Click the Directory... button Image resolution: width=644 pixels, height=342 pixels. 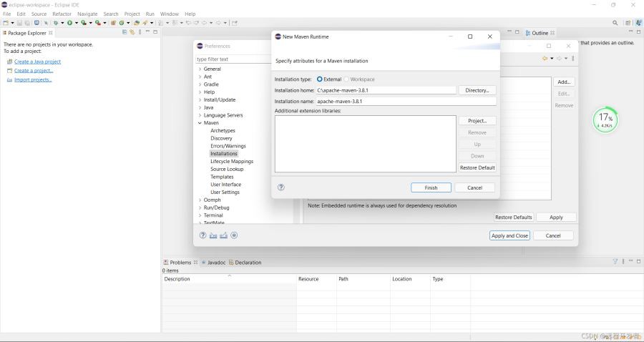click(x=477, y=90)
